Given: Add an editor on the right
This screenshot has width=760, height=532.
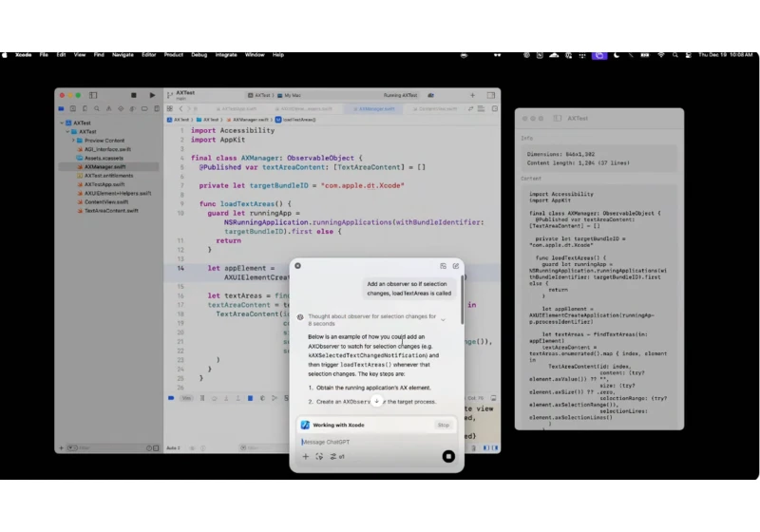Looking at the screenshot, I should (494, 108).
